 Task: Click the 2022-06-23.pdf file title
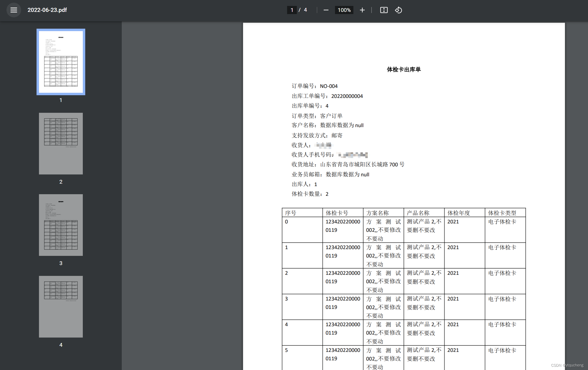pos(47,10)
